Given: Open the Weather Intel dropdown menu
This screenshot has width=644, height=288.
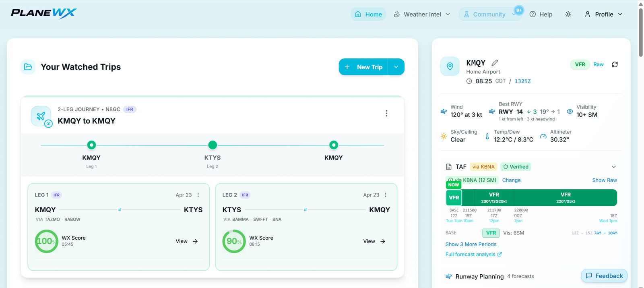Looking at the screenshot, I should tap(422, 14).
